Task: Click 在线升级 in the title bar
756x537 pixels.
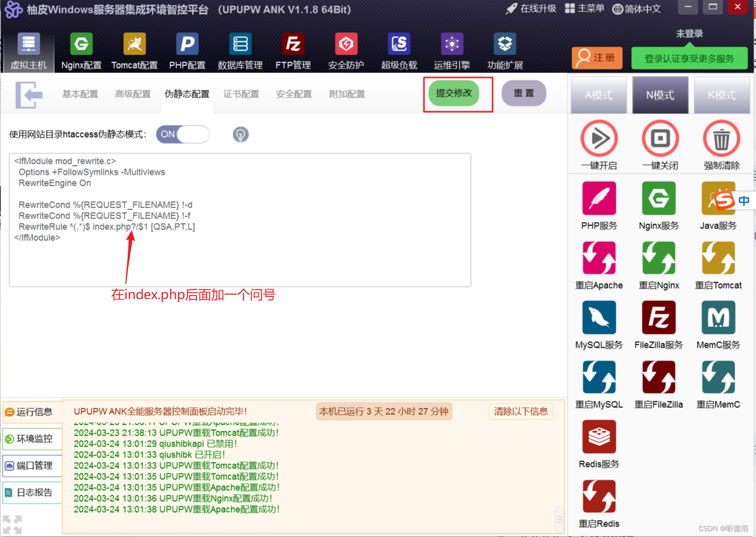Action: point(531,8)
